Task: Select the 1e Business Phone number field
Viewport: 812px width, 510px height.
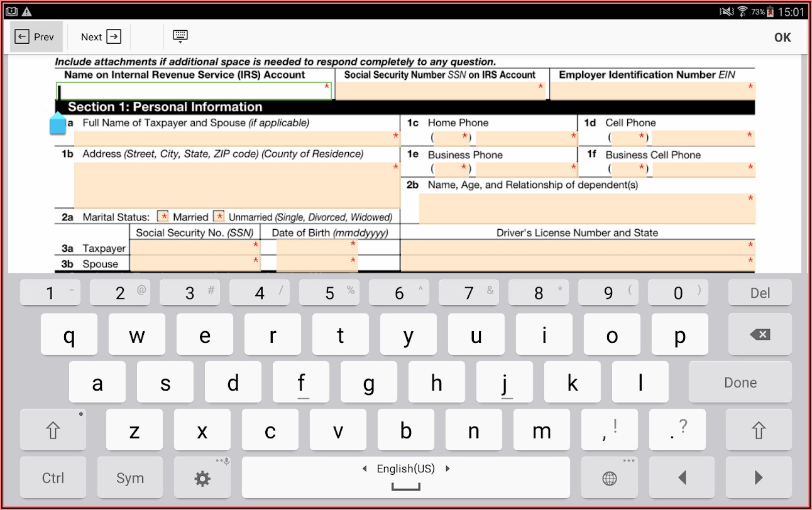Action: tap(527, 170)
